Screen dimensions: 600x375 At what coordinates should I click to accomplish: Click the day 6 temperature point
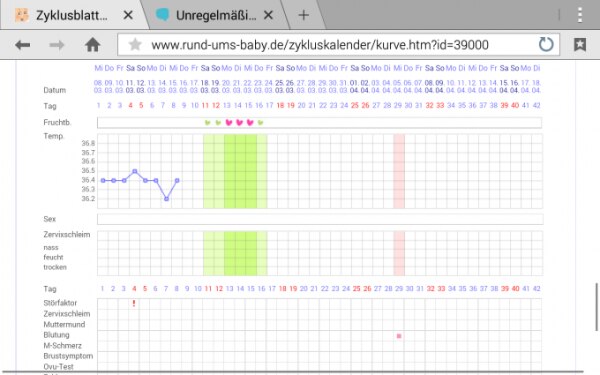(156, 180)
